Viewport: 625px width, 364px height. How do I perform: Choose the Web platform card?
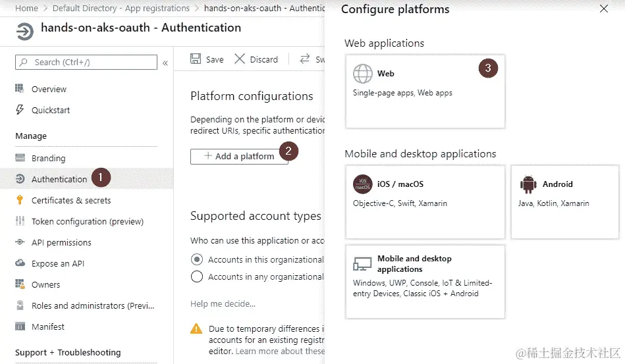click(425, 91)
